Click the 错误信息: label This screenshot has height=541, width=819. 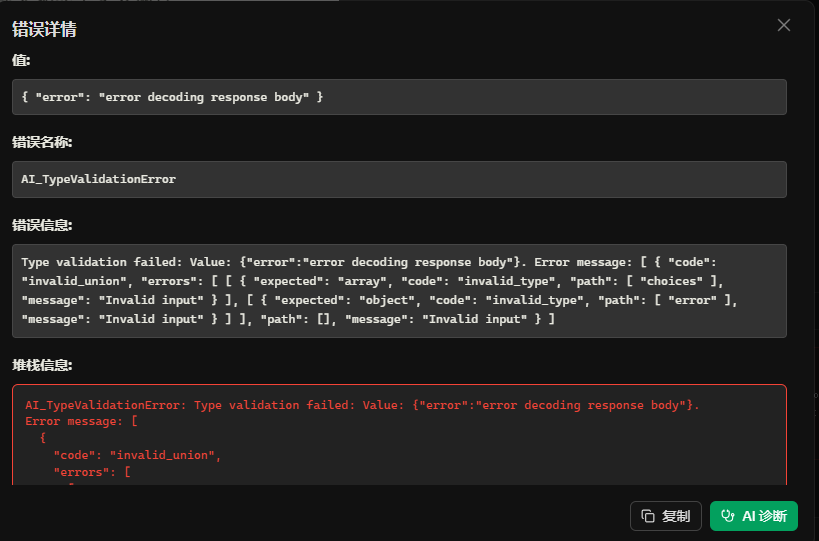[x=42, y=225]
